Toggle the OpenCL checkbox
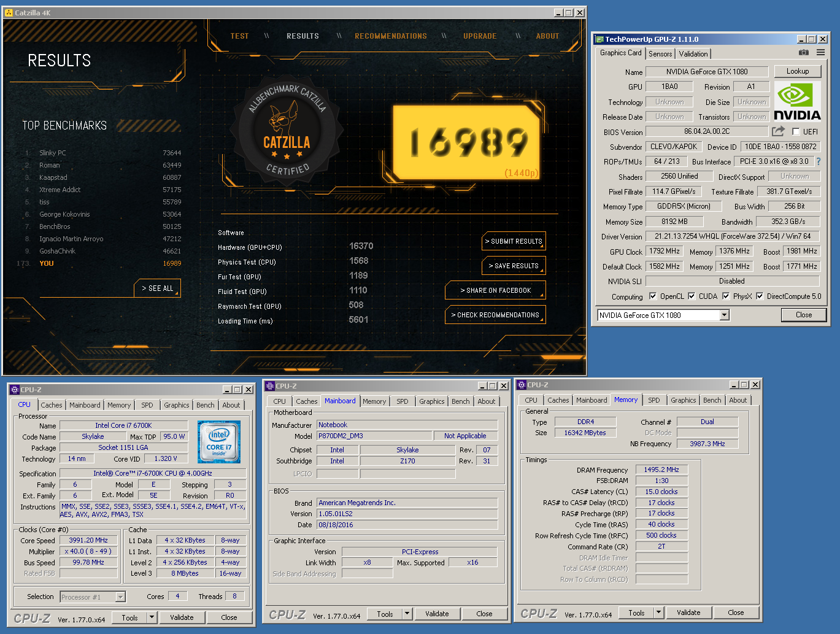Viewport: 840px width, 634px height. coord(653,296)
